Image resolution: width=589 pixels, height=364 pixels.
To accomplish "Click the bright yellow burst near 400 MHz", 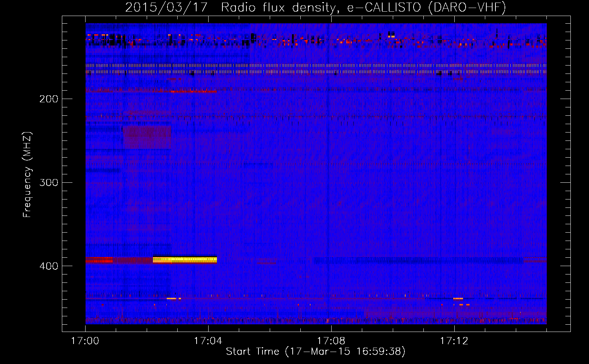I will coord(185,260).
